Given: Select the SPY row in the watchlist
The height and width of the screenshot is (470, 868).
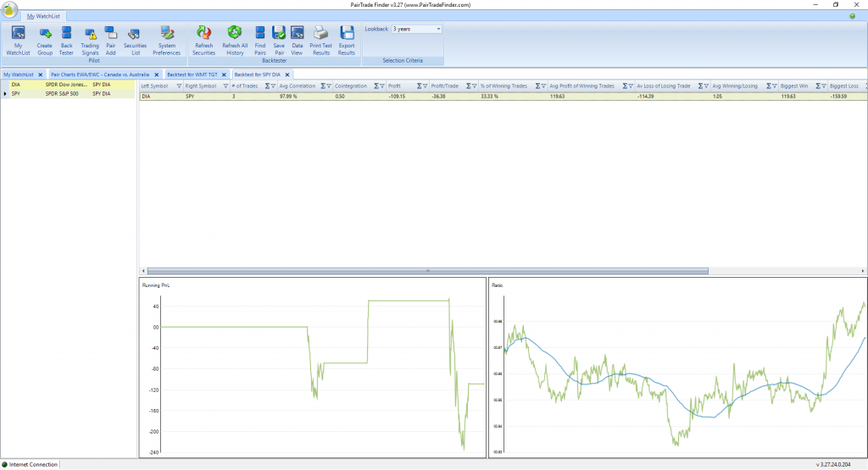Looking at the screenshot, I should (51, 94).
